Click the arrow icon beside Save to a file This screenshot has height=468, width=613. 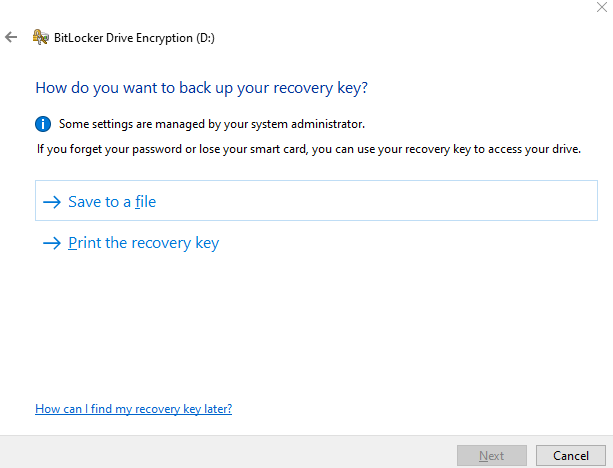[52, 202]
